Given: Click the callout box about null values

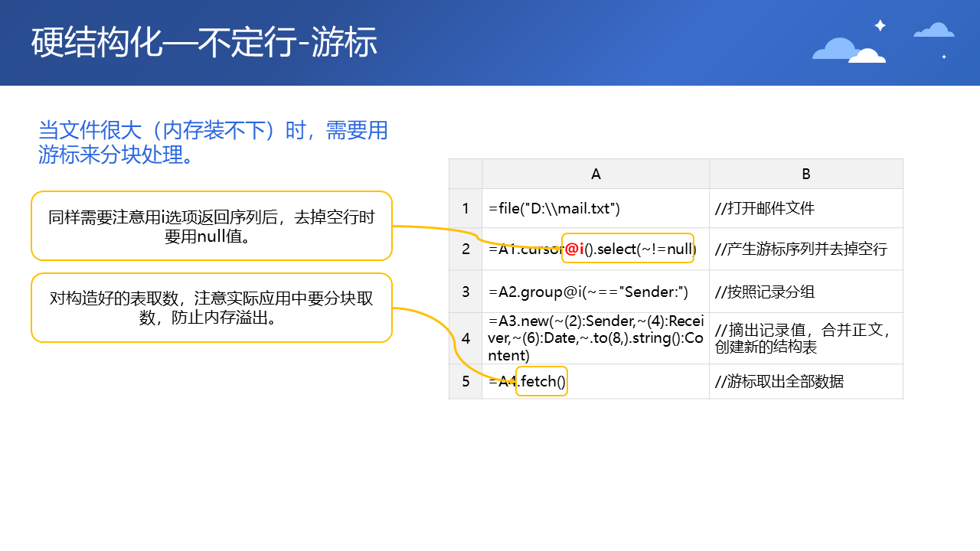Looking at the screenshot, I should (211, 226).
